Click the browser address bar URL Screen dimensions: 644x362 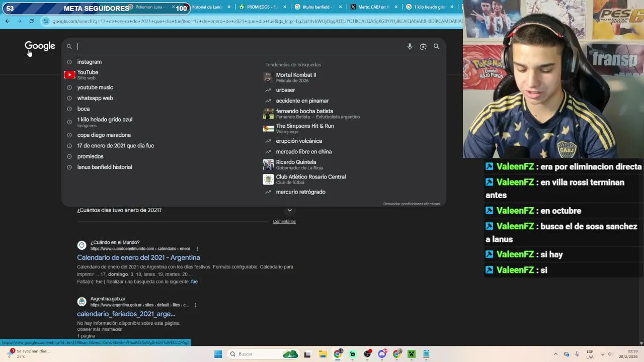coord(257,21)
